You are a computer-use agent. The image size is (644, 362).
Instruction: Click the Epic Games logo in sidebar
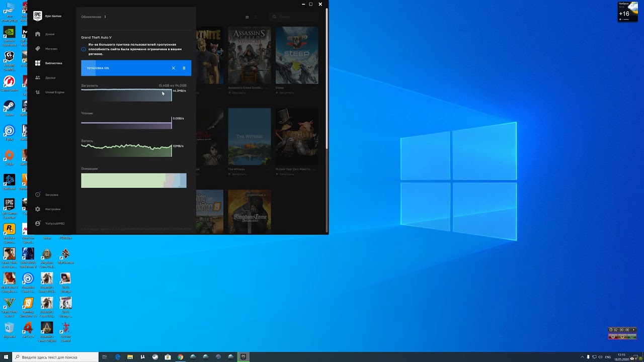pos(38,16)
